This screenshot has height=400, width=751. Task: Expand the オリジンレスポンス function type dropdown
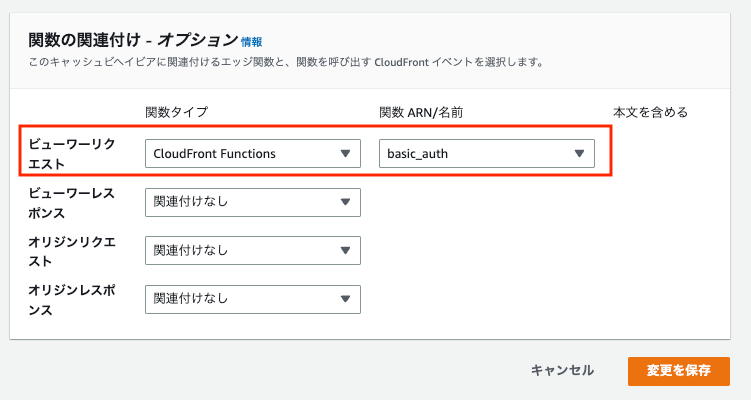coord(253,299)
